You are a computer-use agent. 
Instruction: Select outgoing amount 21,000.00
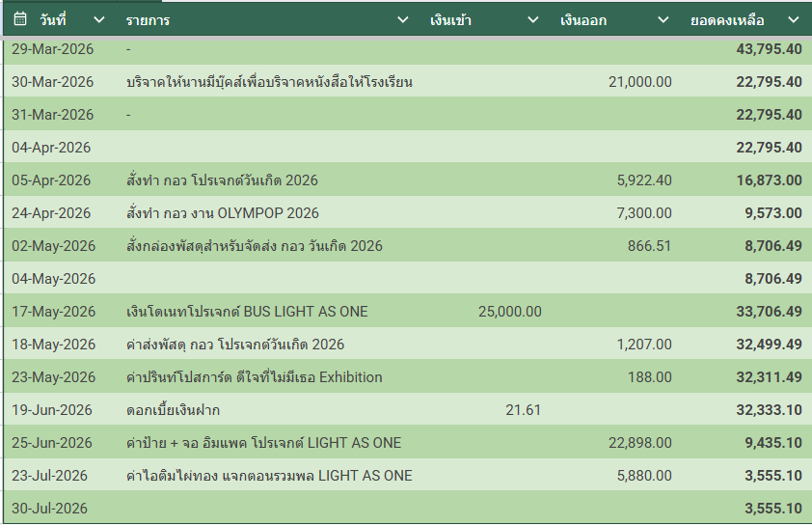[x=640, y=82]
